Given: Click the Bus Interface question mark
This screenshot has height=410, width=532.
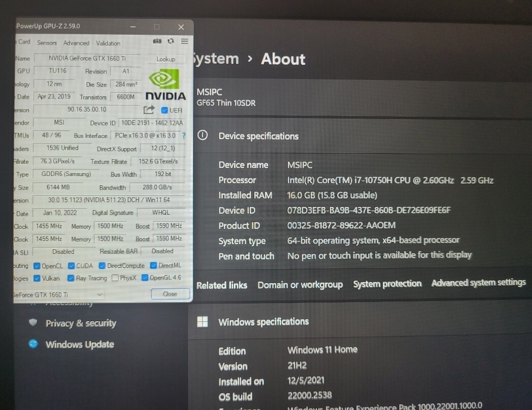Looking at the screenshot, I should coord(184,135).
